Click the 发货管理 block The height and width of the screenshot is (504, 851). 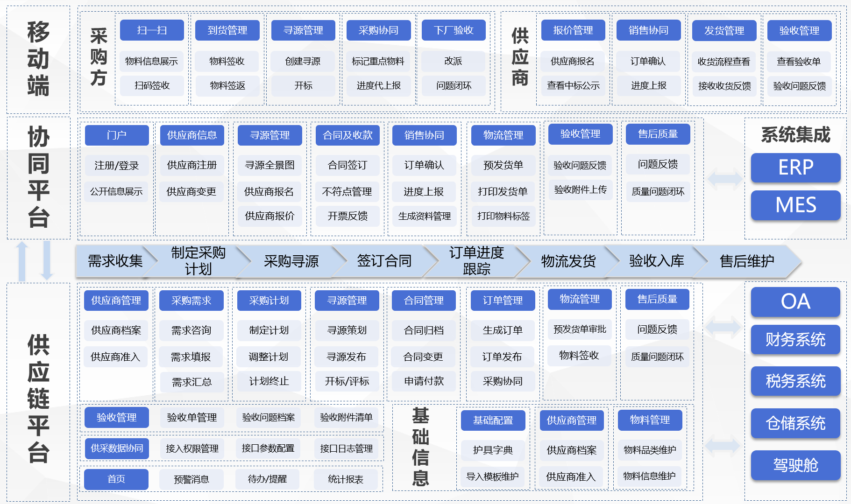pos(724,30)
